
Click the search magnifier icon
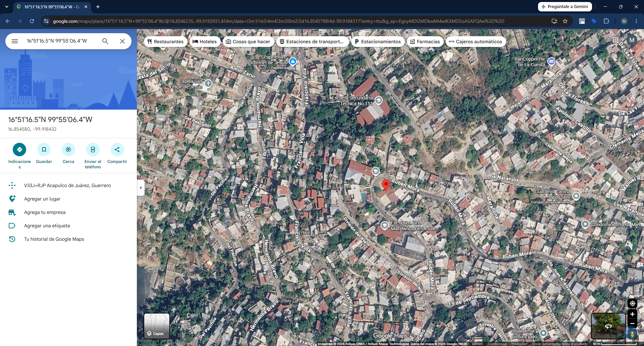click(x=105, y=41)
